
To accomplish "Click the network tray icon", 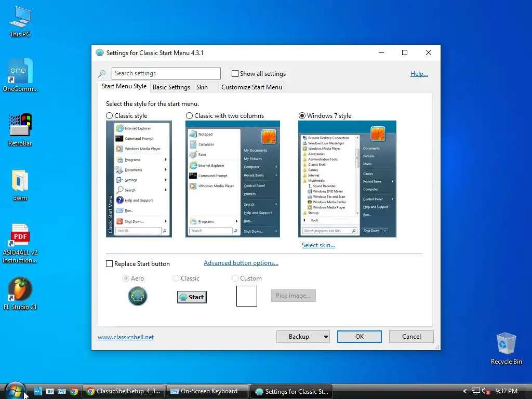I will click(x=476, y=391).
